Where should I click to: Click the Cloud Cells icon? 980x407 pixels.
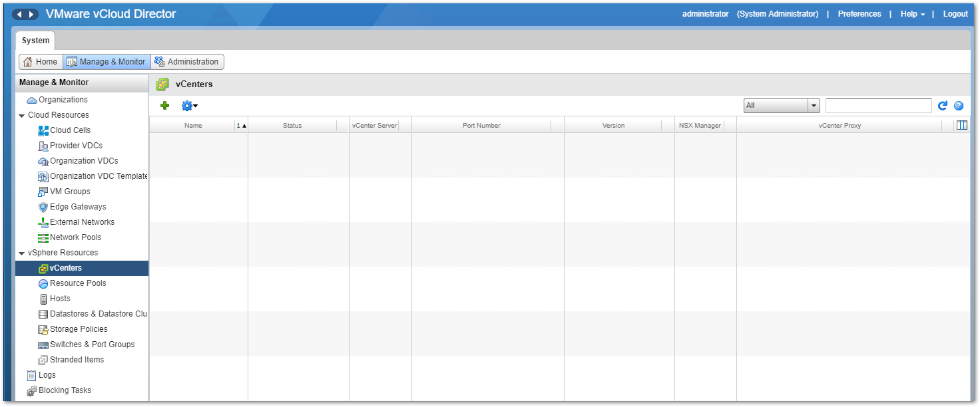click(x=44, y=130)
